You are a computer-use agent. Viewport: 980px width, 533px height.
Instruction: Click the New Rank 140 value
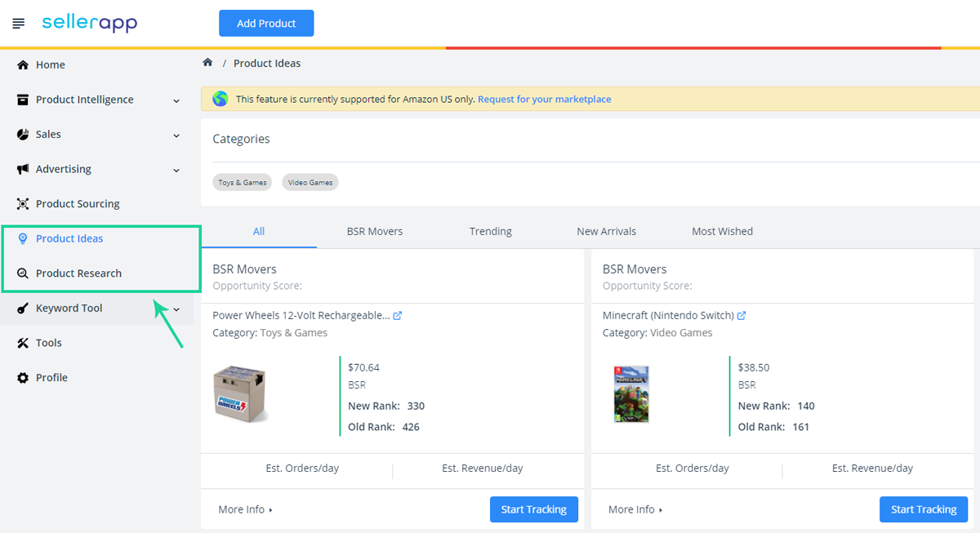click(x=806, y=406)
